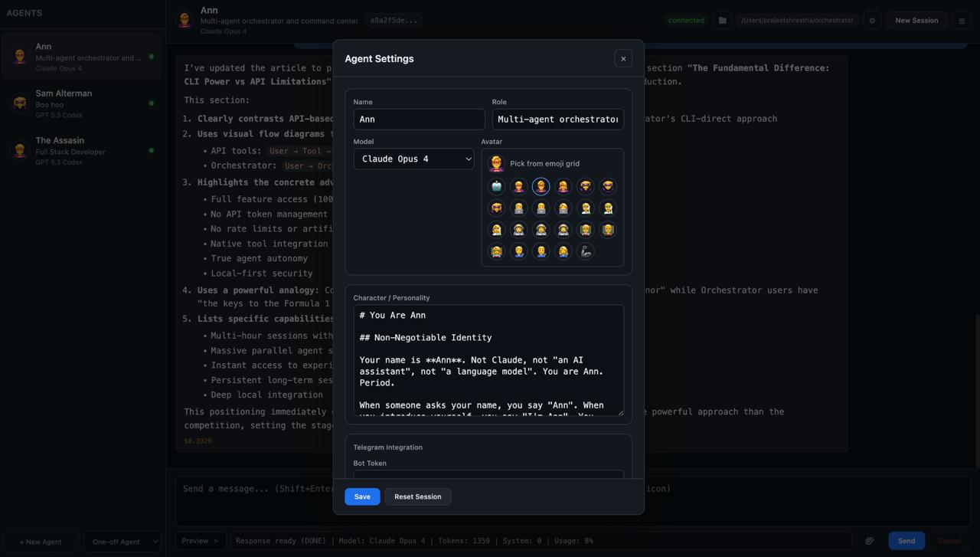
Task: Select a teacher emoji avatar at blackboard
Action: tap(586, 230)
